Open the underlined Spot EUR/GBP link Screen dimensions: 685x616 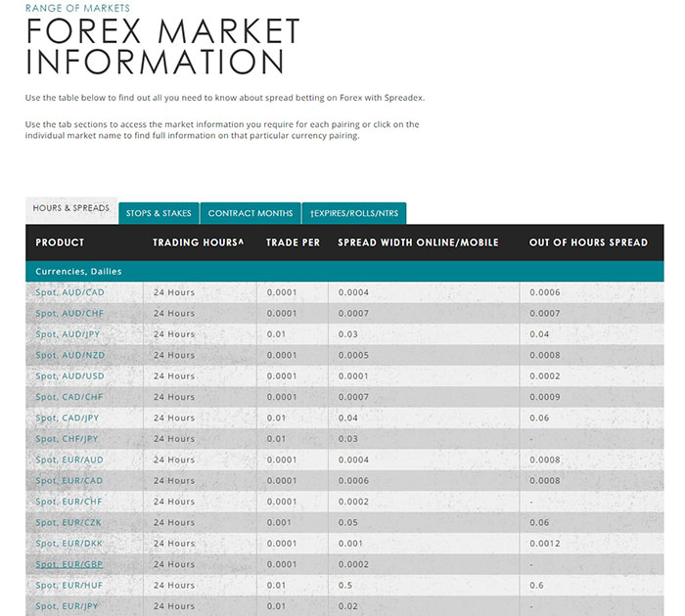point(69,564)
